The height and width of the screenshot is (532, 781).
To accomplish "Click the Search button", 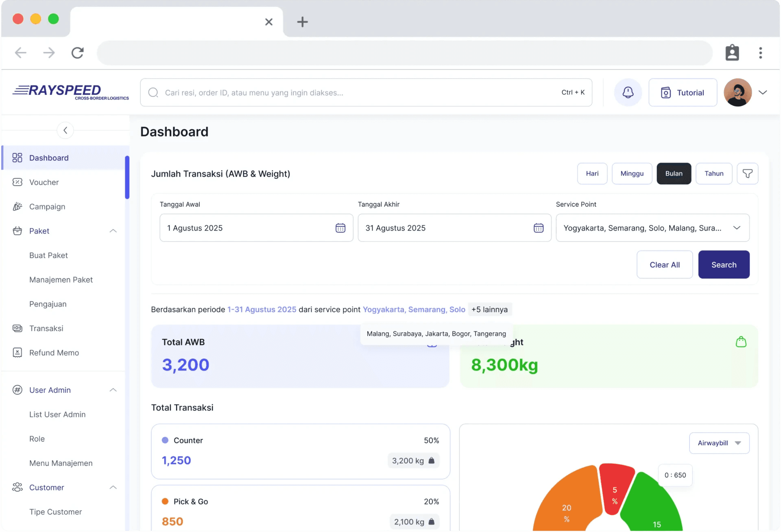I will coord(723,265).
